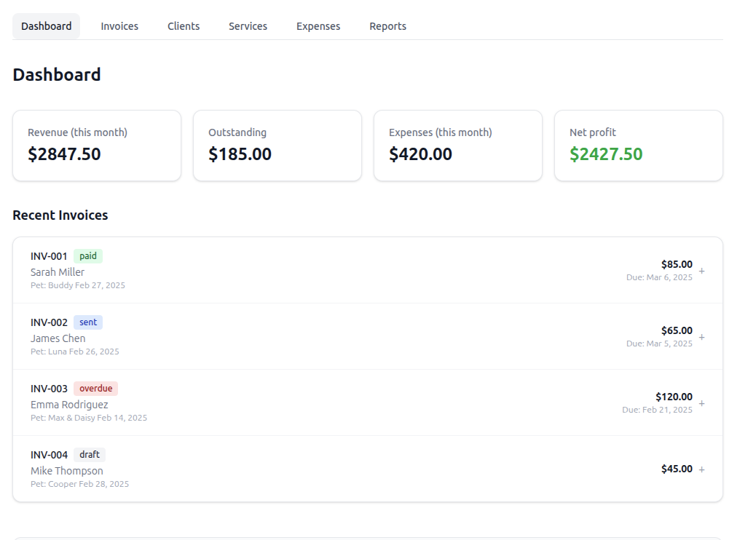Viewport: 756px width, 540px height.
Task: Click Pet: Buddy Feb 27, 2025 line
Action: click(78, 285)
